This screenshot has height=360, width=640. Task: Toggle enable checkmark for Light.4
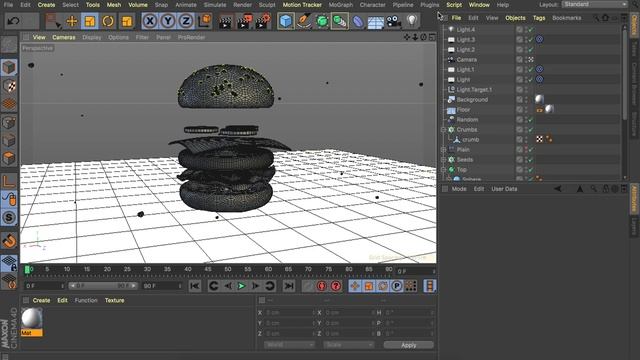click(531, 29)
